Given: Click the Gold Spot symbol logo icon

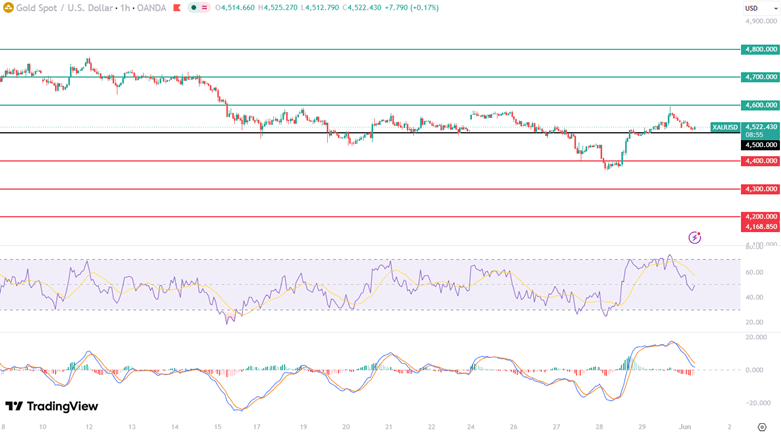Looking at the screenshot, I should tap(8, 8).
